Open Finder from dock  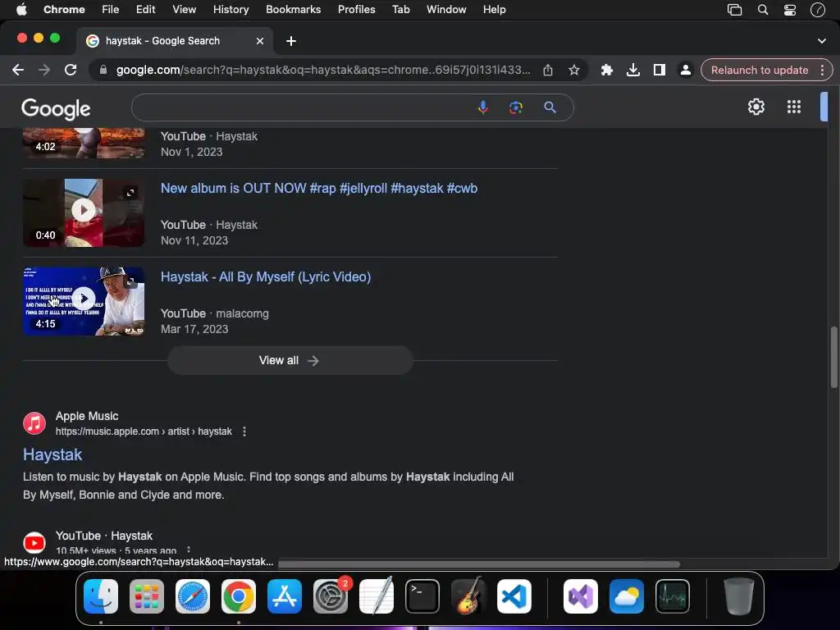click(101, 596)
